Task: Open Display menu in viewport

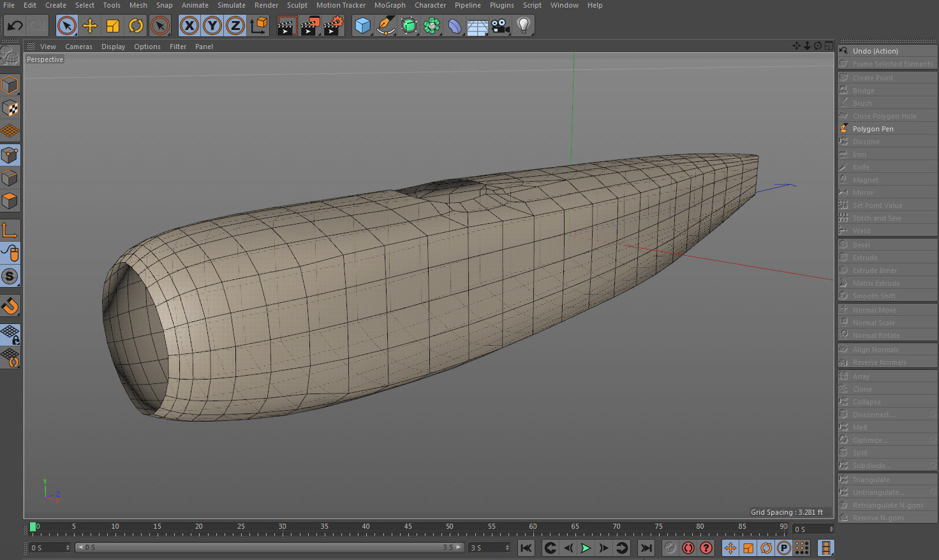Action: 113,47
